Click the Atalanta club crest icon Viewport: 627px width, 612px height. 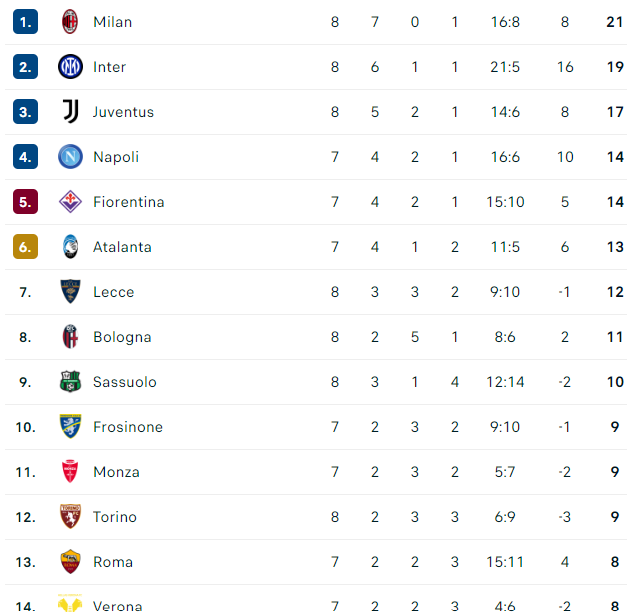tap(70, 247)
